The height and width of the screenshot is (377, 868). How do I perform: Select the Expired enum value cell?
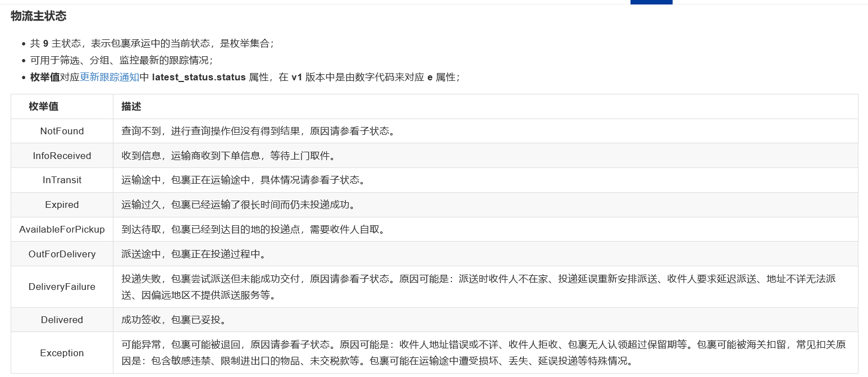pos(62,205)
